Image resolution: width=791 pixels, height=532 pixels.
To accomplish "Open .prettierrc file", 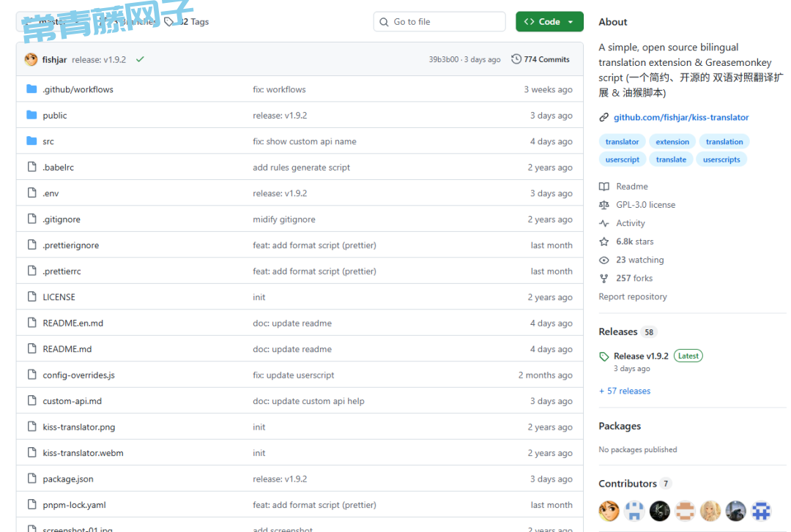I will point(62,271).
